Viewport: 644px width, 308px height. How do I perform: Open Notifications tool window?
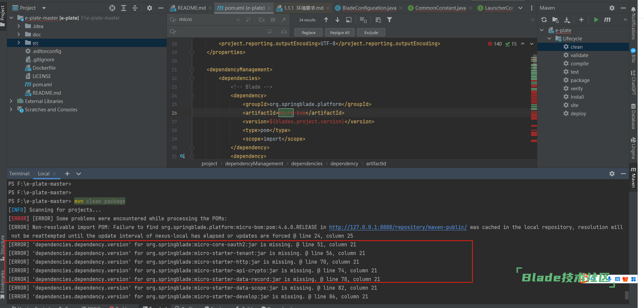(633, 23)
